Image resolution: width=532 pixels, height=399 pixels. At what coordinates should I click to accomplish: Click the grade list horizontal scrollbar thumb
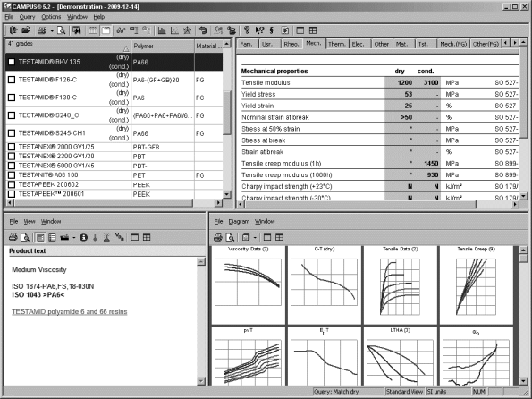pyautogui.click(x=103, y=203)
